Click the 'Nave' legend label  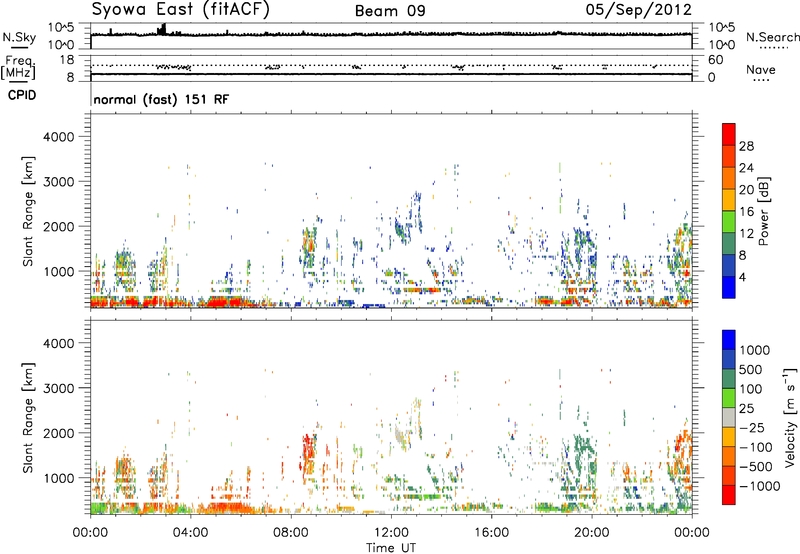761,70
